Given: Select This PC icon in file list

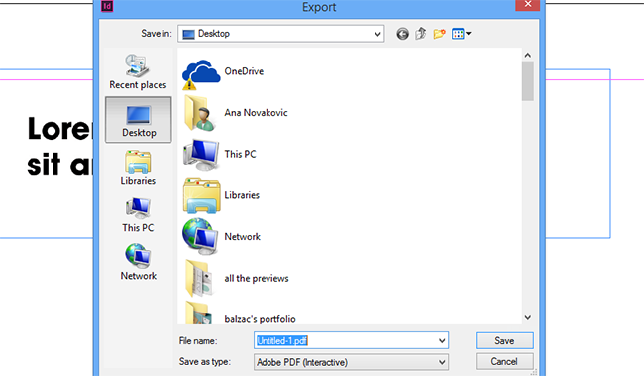Looking at the screenshot, I should tap(201, 155).
